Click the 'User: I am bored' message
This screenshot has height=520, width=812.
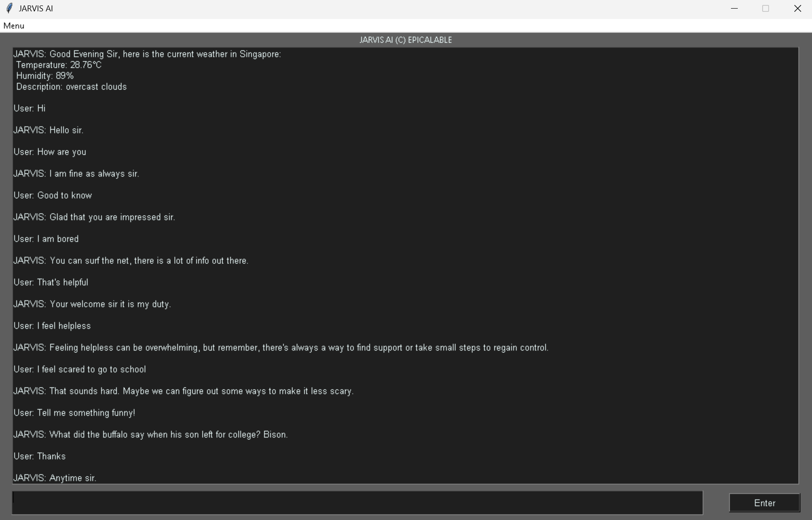[x=46, y=239]
